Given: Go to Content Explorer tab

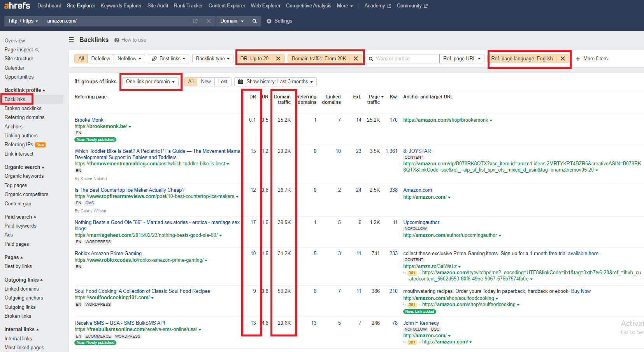Looking at the screenshot, I should click(x=227, y=6).
